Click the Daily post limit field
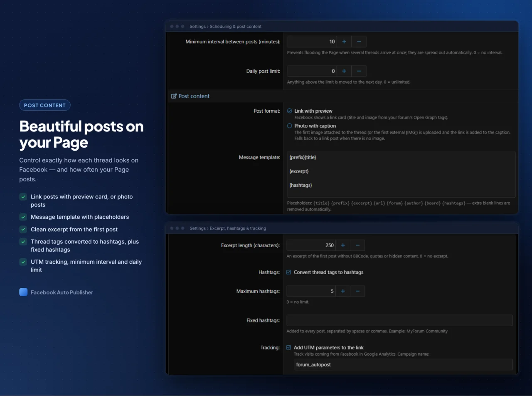The height and width of the screenshot is (396, 532). (x=312, y=71)
